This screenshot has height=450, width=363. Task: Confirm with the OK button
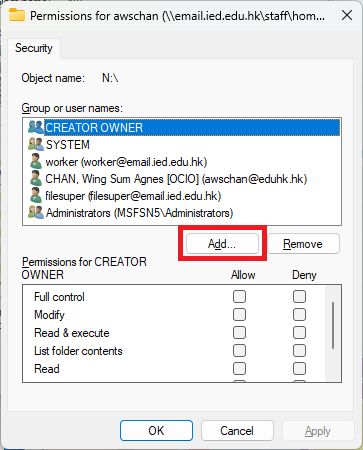coord(156,431)
